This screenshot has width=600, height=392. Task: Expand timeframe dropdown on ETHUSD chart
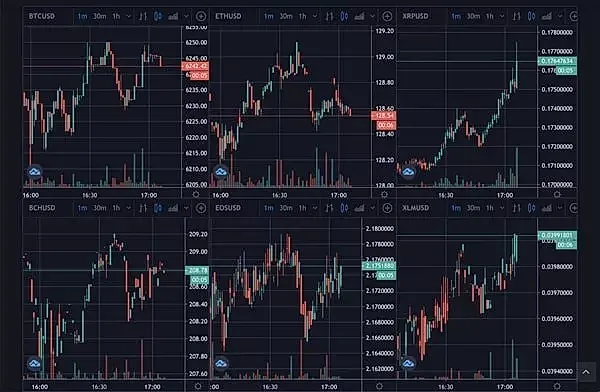(315, 16)
